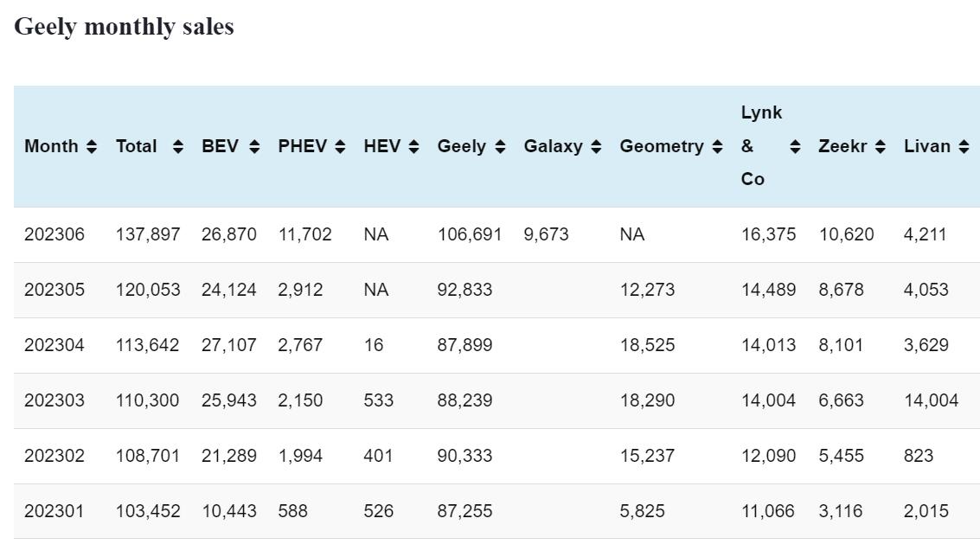Click the 202301 row month cell
This screenshot has width=980, height=544.
[54, 511]
